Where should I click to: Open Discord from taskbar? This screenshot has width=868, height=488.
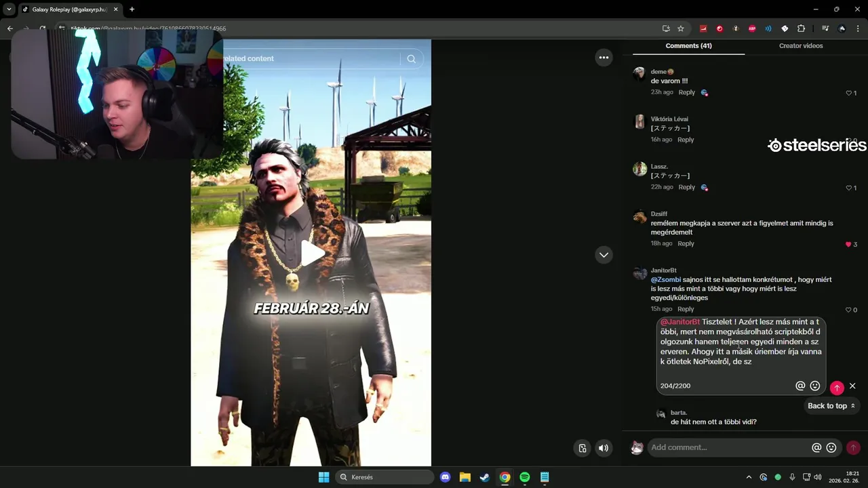click(x=445, y=477)
